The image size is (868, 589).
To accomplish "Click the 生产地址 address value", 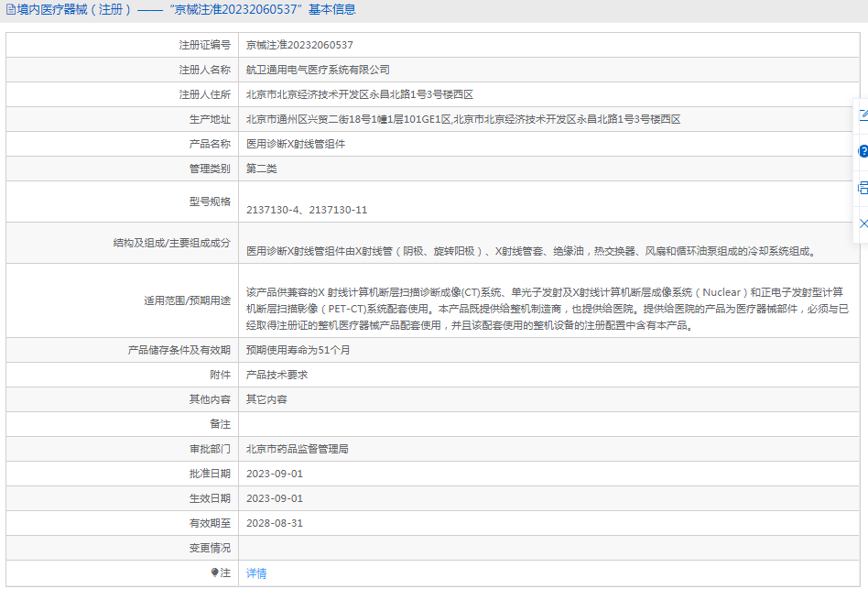I will click(x=463, y=119).
